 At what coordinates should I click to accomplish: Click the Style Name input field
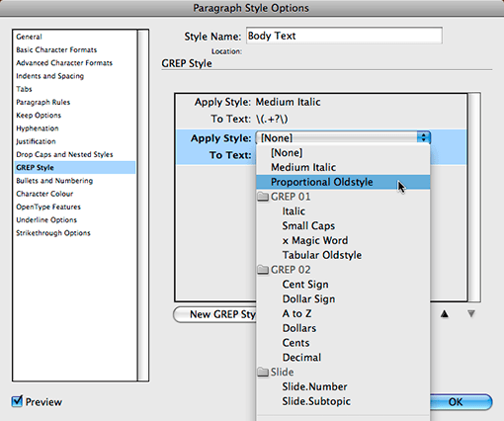pyautogui.click(x=344, y=36)
